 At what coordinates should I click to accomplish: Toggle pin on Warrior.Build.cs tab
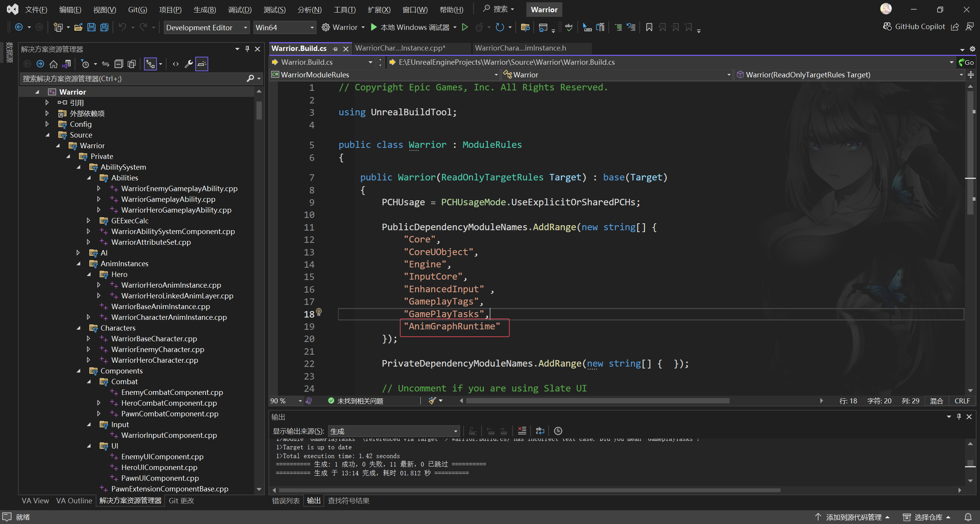click(335, 49)
